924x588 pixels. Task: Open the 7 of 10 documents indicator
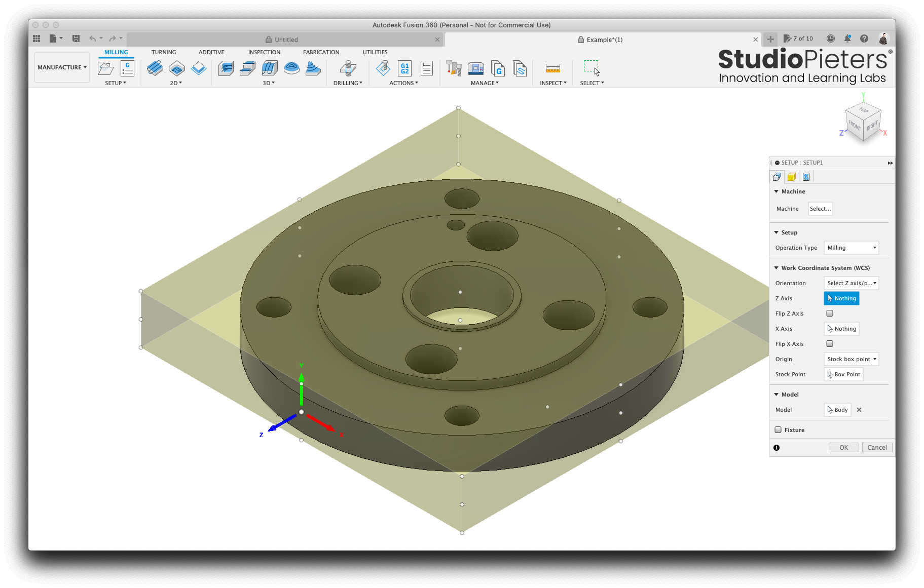coord(798,38)
